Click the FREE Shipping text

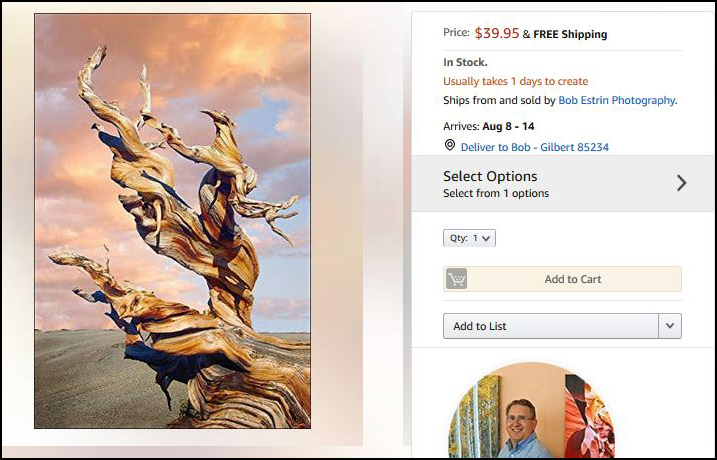pyautogui.click(x=570, y=34)
